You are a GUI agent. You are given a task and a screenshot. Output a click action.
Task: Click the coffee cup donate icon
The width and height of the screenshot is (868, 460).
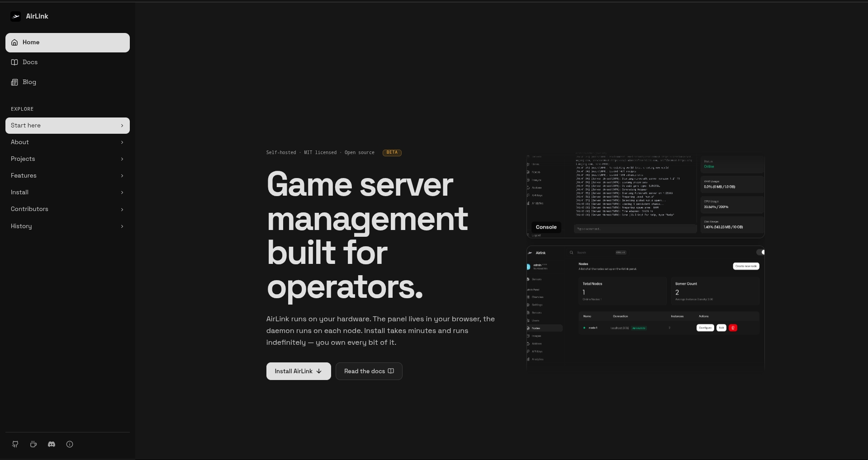coord(33,444)
